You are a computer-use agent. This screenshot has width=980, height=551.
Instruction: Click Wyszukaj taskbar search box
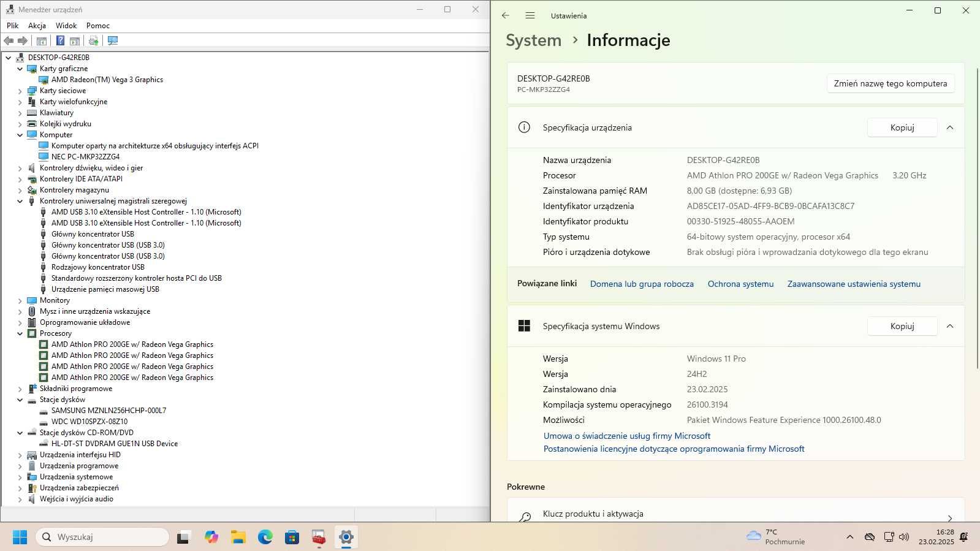102,537
